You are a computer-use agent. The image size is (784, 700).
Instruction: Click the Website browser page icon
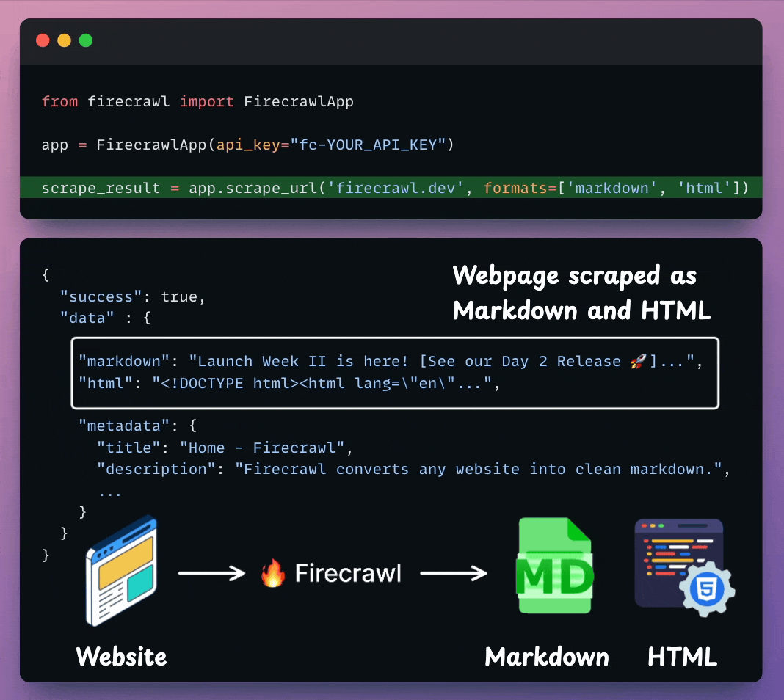coord(122,571)
